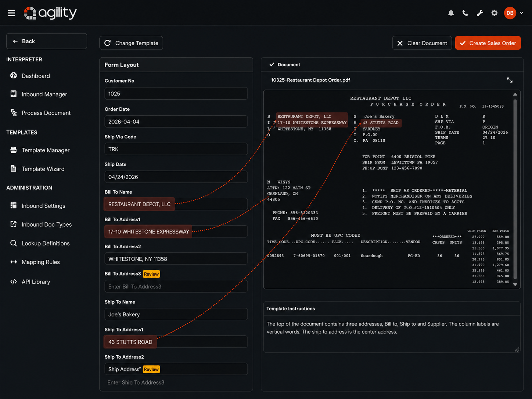Click the Ship To Address2 field

176,369
